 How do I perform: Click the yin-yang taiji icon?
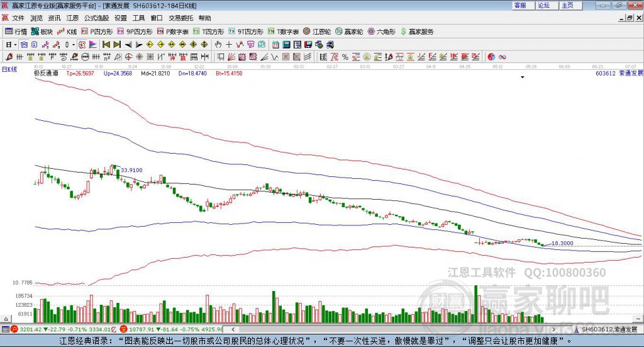coord(491,57)
